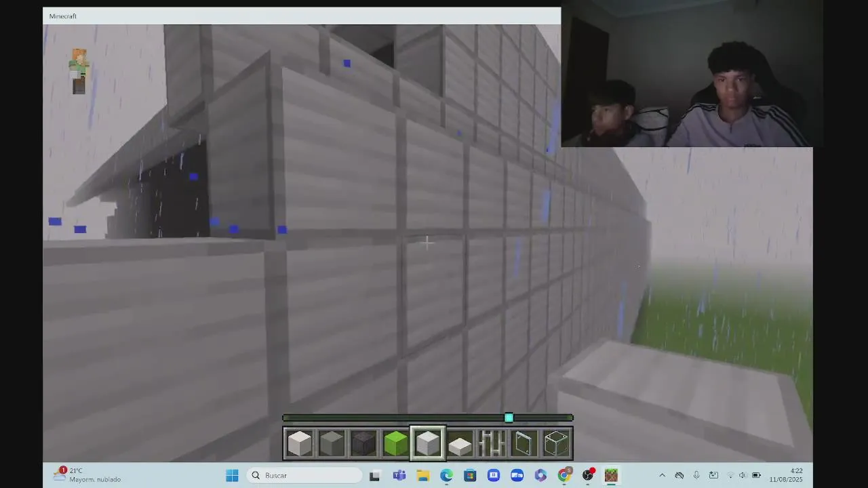The width and height of the screenshot is (868, 488).
Task: Open the volume speaker tray icon
Action: pyautogui.click(x=743, y=476)
